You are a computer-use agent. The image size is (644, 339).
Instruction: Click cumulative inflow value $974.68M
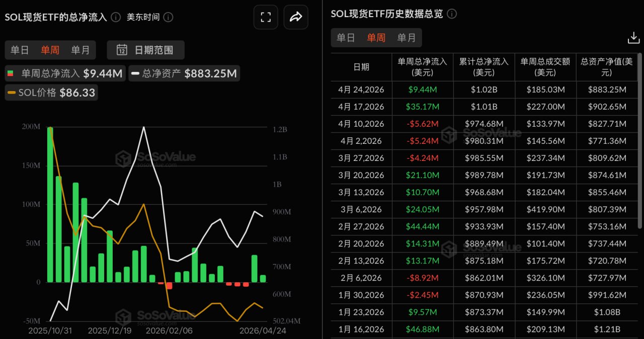click(484, 124)
